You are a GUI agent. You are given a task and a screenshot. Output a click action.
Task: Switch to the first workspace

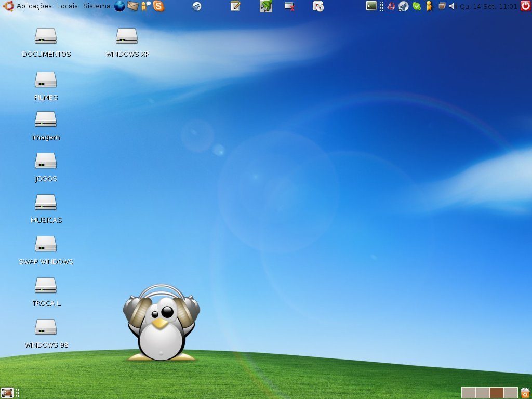468,393
